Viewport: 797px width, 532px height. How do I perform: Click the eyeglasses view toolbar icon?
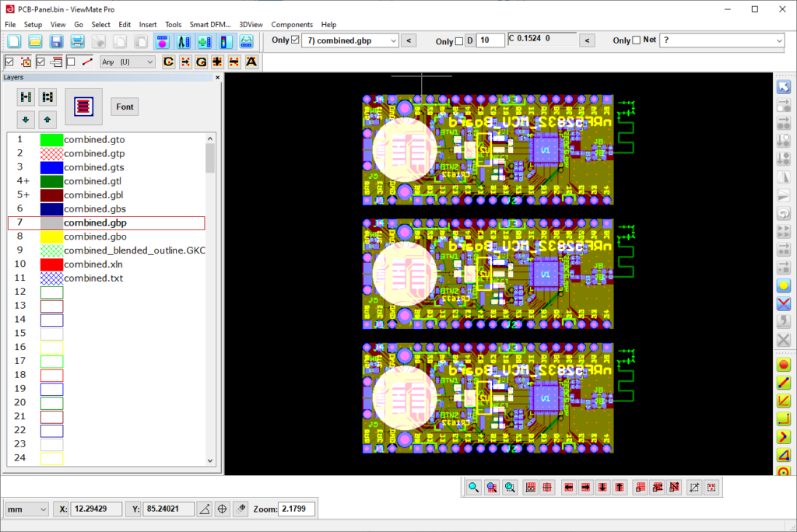[246, 42]
